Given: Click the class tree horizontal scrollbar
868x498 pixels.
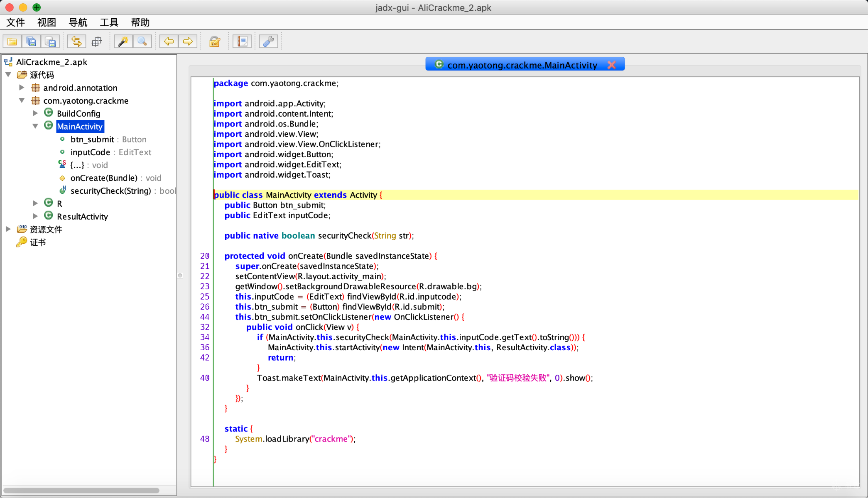Looking at the screenshot, I should click(x=81, y=491).
